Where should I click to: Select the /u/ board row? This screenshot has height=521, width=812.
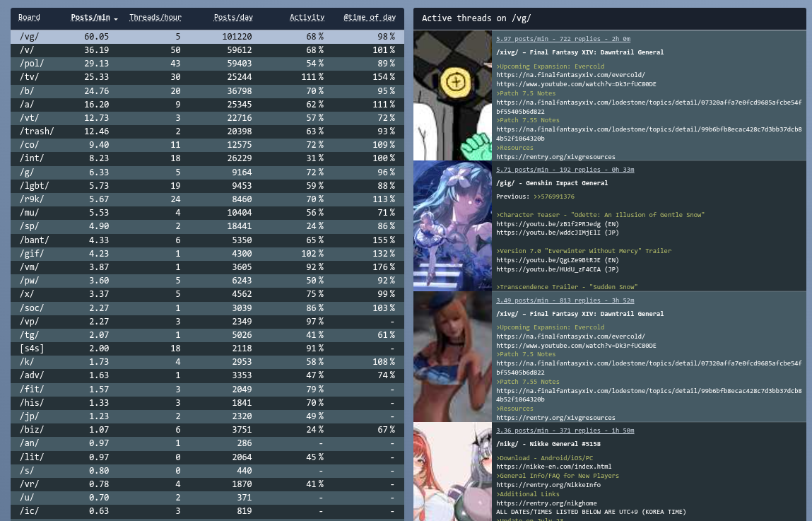tap(207, 498)
